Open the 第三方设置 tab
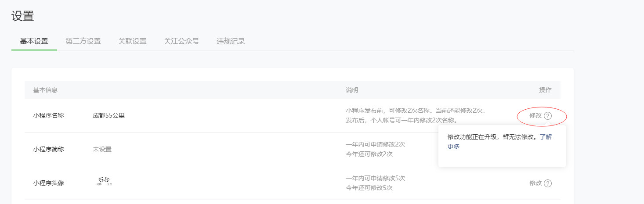Image resolution: width=644 pixels, height=204 pixels. coord(83,41)
